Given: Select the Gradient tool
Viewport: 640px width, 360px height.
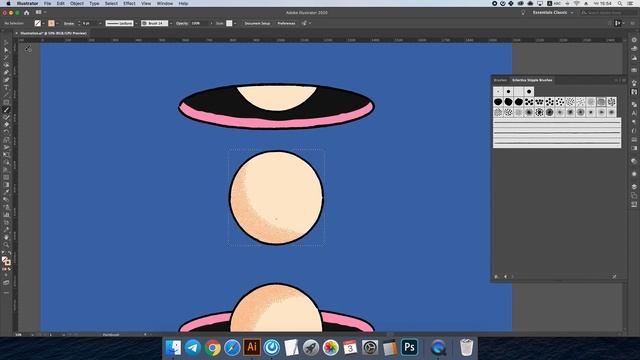Looking at the screenshot, I should pyautogui.click(x=6, y=184).
